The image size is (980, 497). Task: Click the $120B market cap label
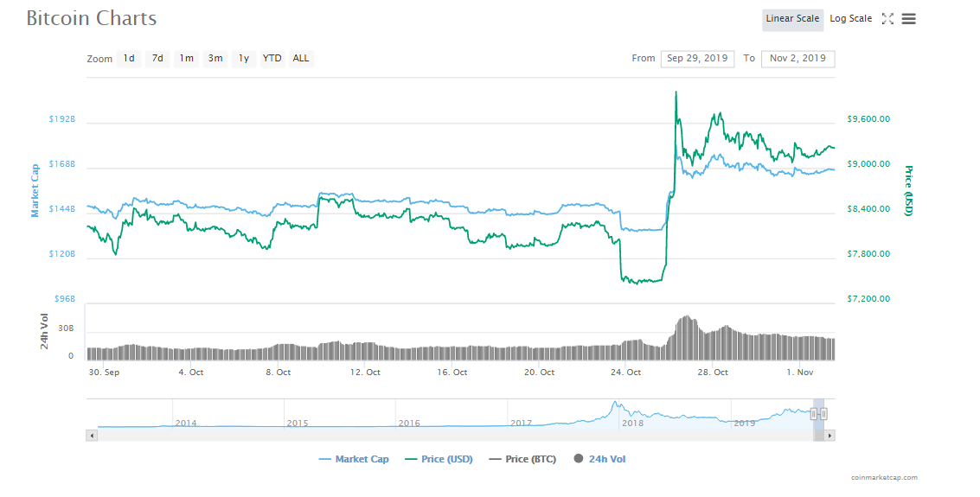[62, 254]
